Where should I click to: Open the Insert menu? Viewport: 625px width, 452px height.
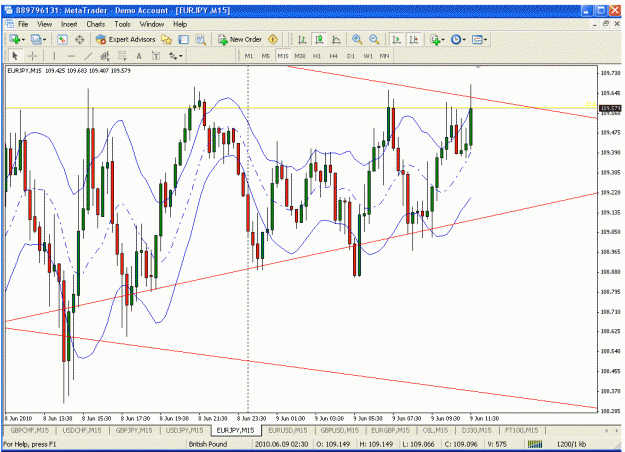pyautogui.click(x=69, y=24)
